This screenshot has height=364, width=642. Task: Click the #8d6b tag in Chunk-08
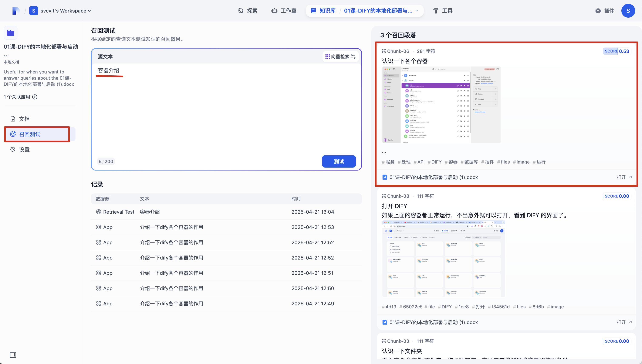(536, 307)
